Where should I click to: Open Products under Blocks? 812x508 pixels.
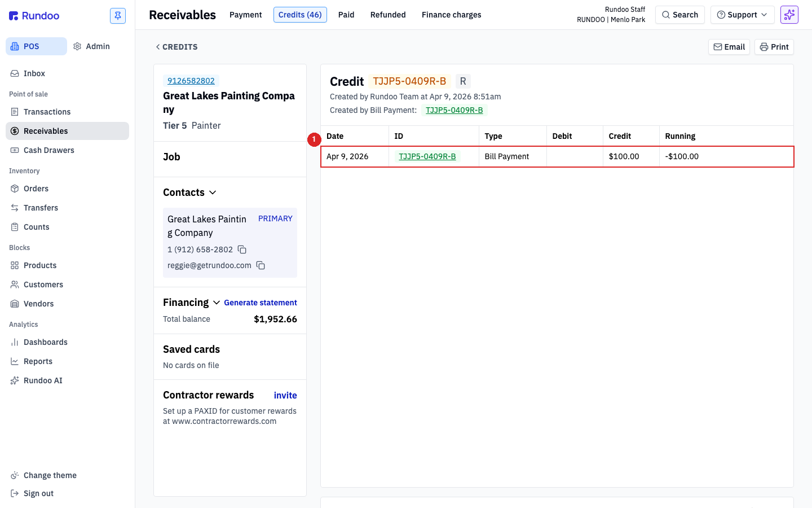click(x=67, y=265)
